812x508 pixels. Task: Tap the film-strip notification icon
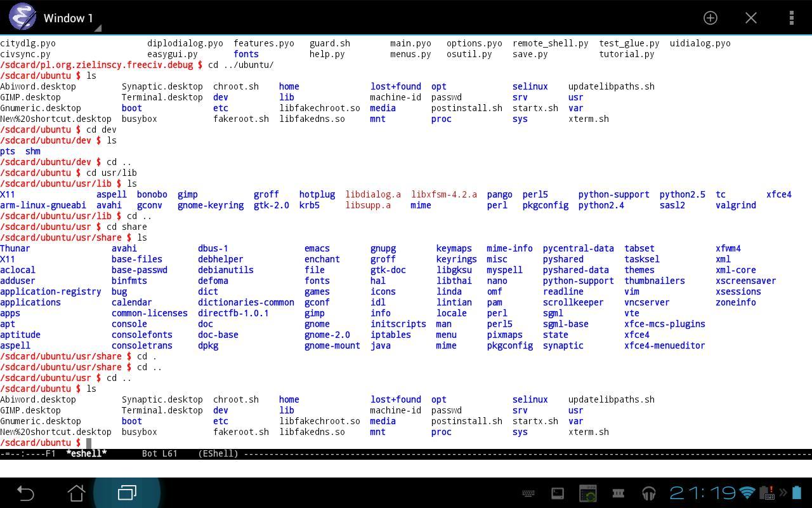point(619,493)
